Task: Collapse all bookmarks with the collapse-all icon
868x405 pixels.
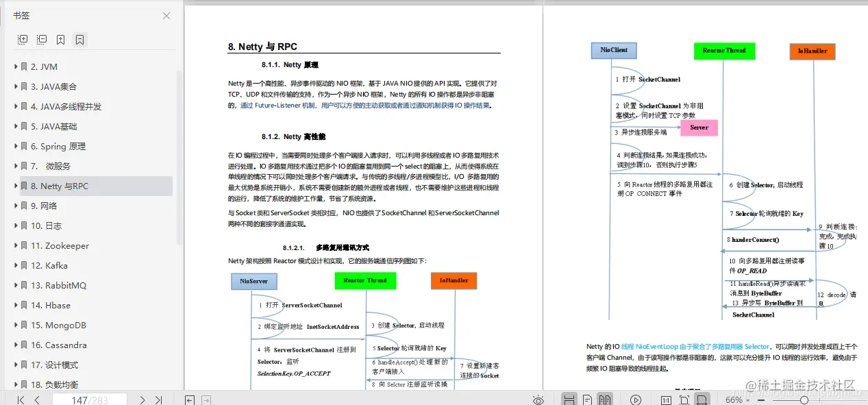Action: pyautogui.click(x=41, y=39)
